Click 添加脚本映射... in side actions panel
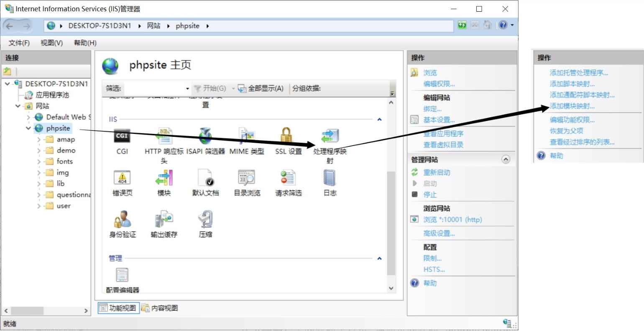Viewport: 644px width, 331px height. tap(572, 84)
